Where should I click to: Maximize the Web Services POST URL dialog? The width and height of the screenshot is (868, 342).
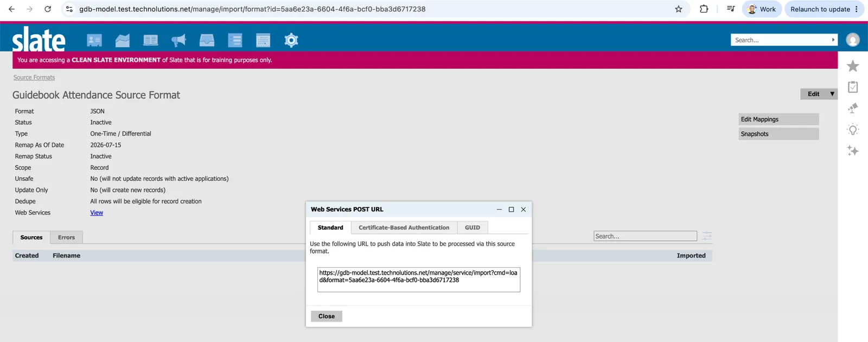[511, 210]
